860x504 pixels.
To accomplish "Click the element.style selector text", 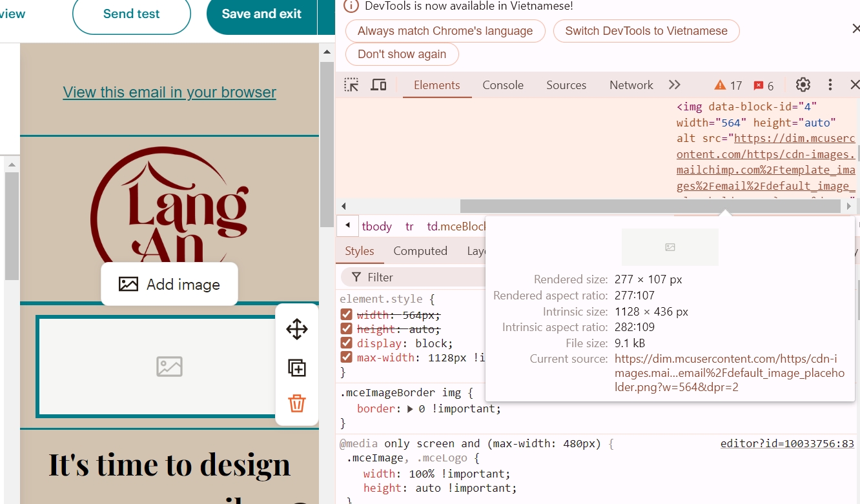I will (381, 299).
